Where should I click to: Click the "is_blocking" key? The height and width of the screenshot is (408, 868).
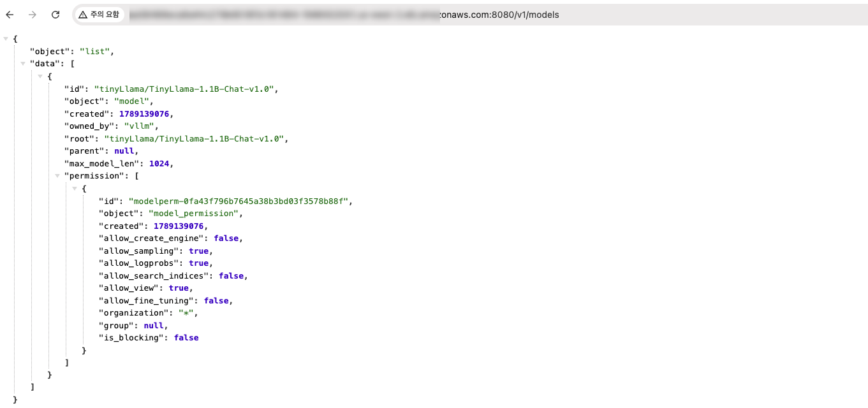131,338
